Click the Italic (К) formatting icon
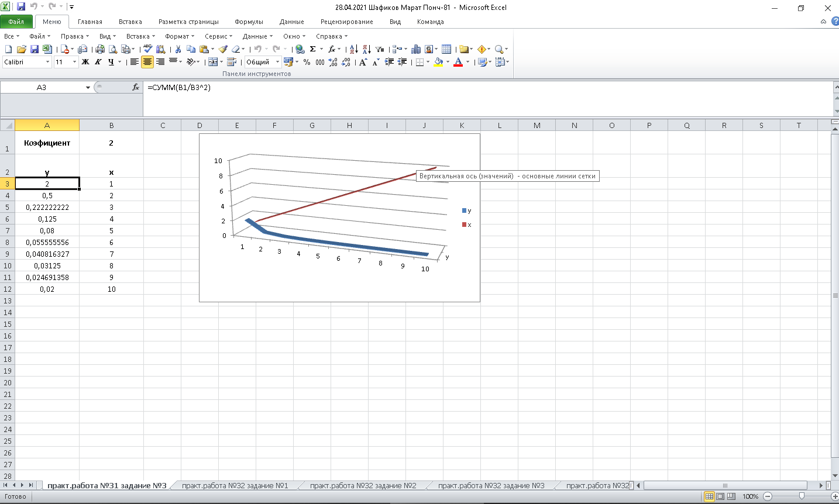The image size is (839, 504). (98, 62)
